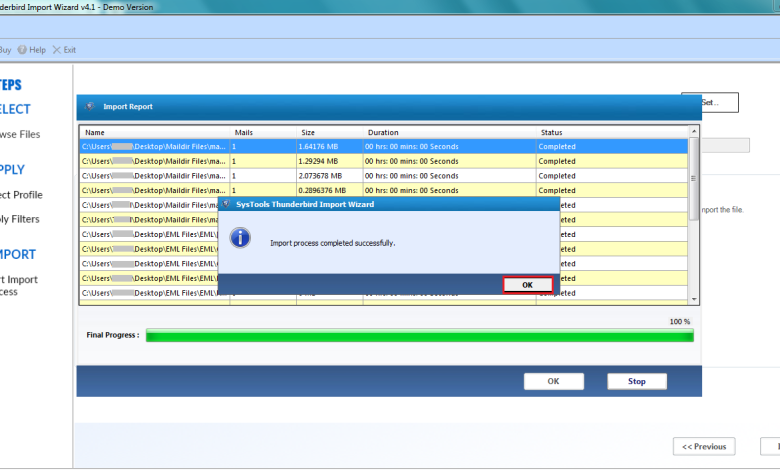Select the row with size 1.29294 MB
The height and width of the screenshot is (470, 780).
(384, 161)
